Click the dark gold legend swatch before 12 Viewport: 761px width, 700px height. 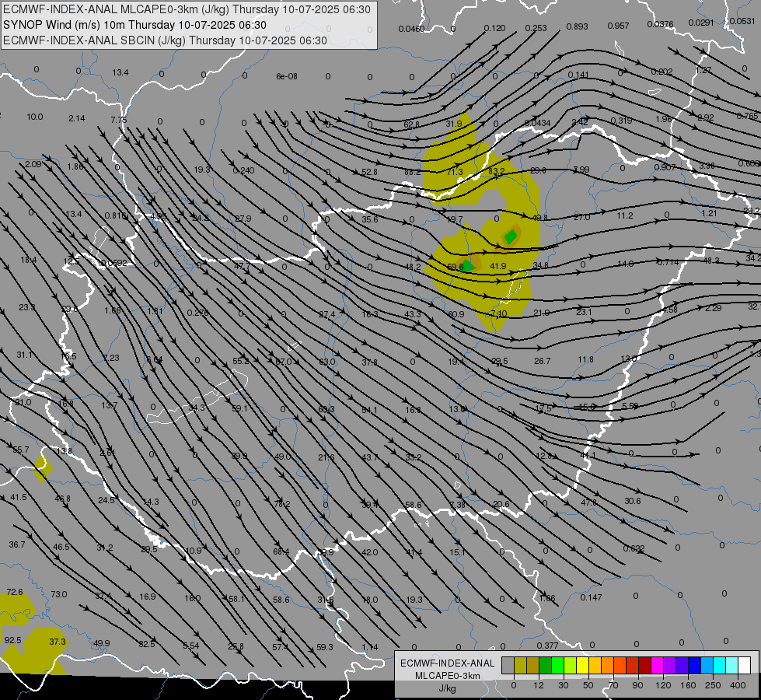533,666
